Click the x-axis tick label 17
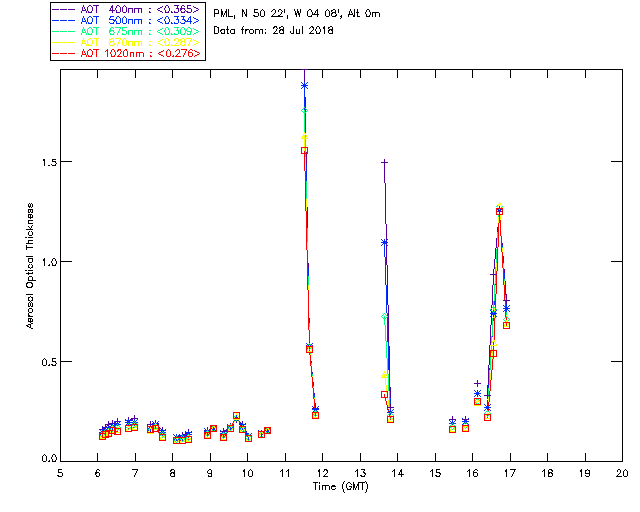The height and width of the screenshot is (512, 640). click(x=510, y=473)
